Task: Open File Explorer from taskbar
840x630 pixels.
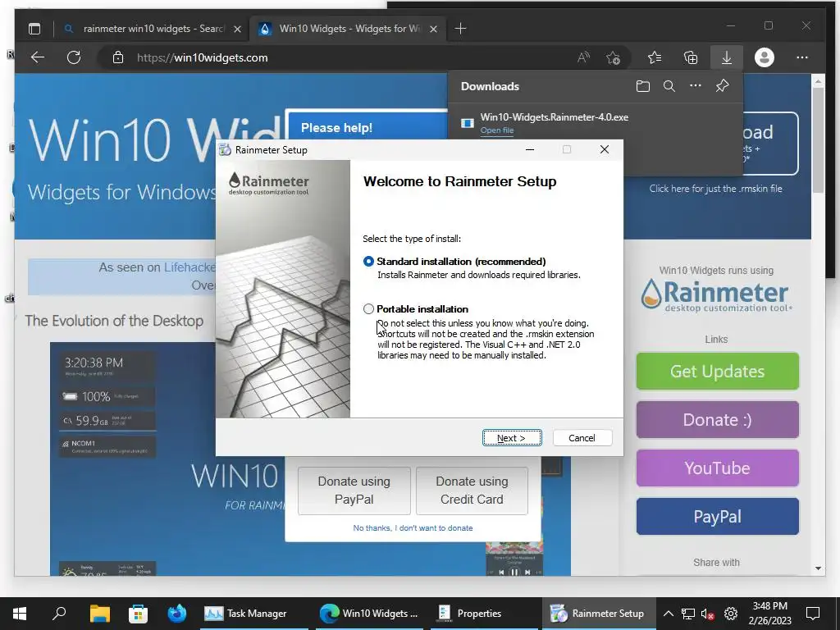Action: tap(99, 614)
